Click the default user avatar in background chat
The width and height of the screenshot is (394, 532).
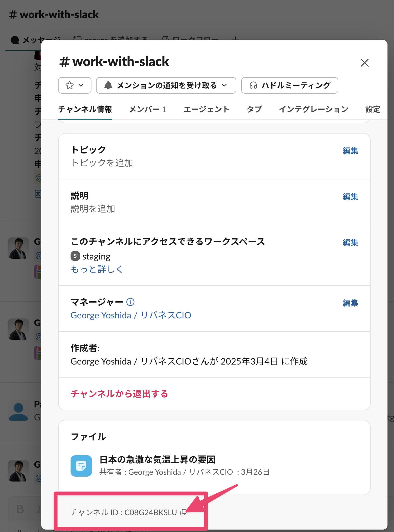coord(18,410)
